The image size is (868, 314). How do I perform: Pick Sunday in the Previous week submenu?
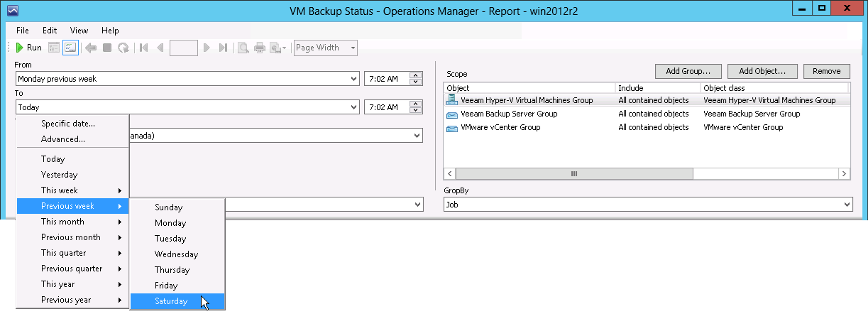[177, 207]
